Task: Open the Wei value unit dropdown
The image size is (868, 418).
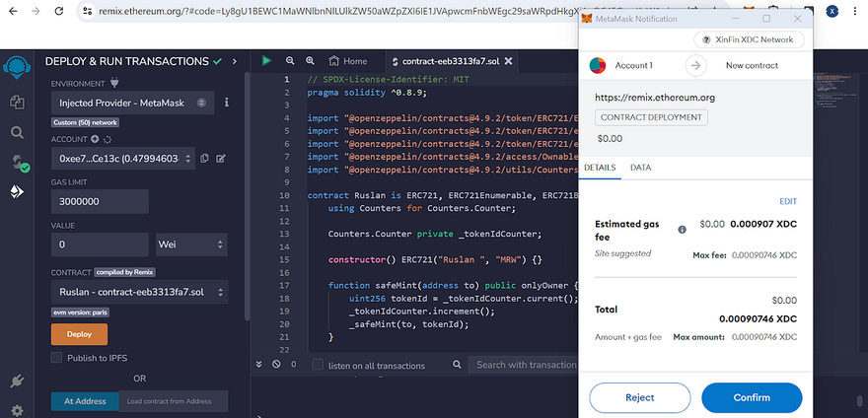Action: [x=190, y=244]
